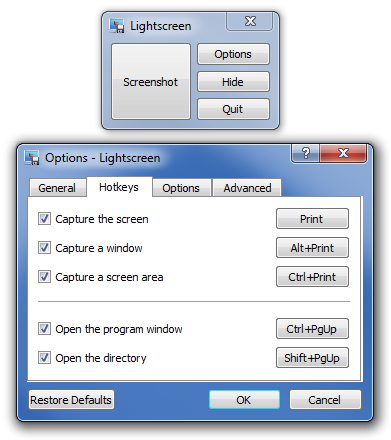The image size is (391, 440).
Task: Click the Lightscreen app icon in small window title
Action: coord(117,26)
